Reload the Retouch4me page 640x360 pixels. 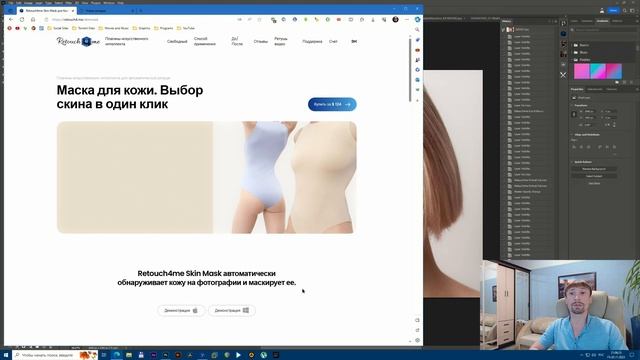[22, 20]
